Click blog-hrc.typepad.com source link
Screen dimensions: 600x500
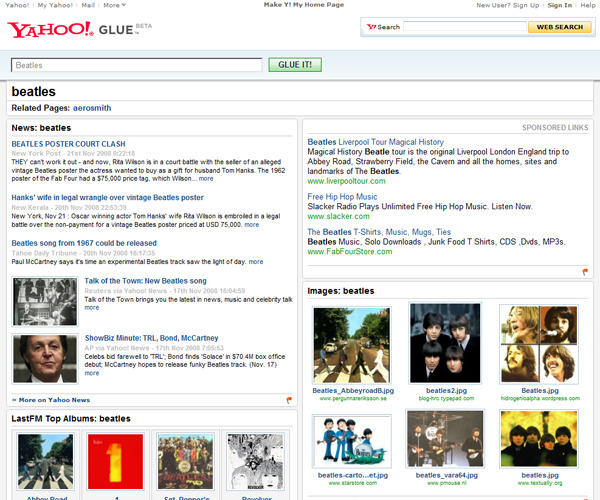click(446, 398)
